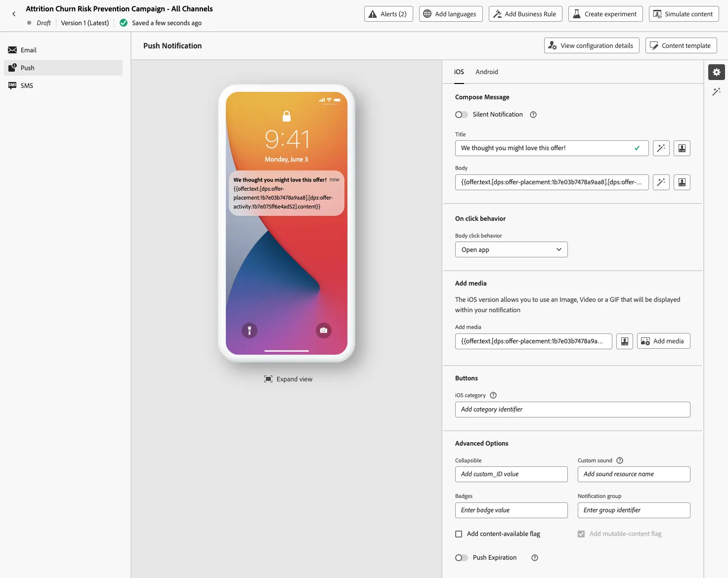Click the Title input field
This screenshot has width=728, height=578.
pos(552,148)
